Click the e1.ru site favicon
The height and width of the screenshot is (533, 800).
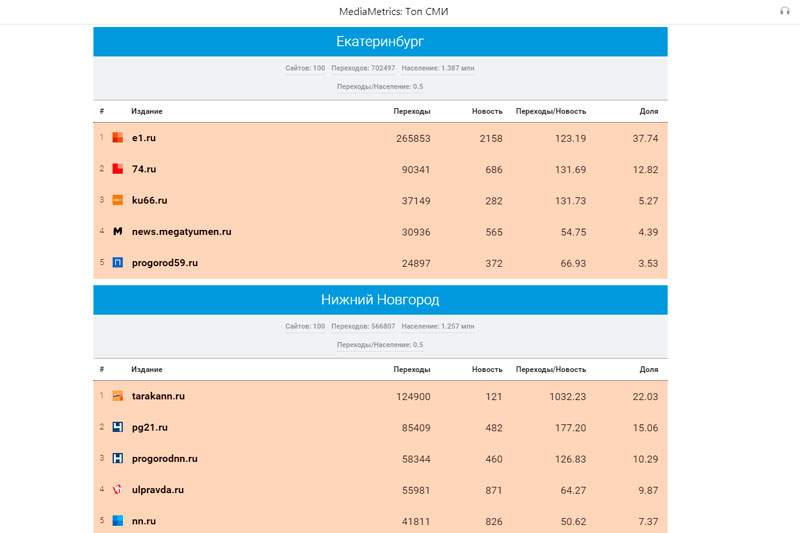pos(118,138)
